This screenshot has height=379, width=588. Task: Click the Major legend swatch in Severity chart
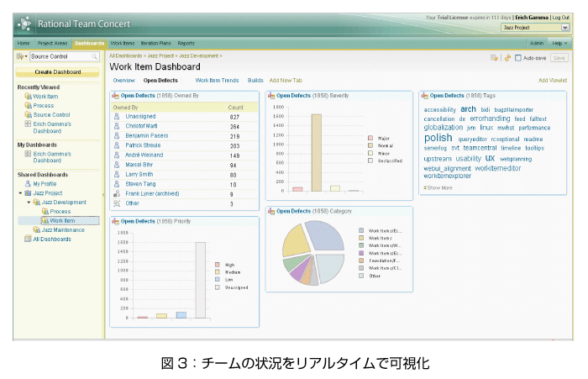pos(370,138)
